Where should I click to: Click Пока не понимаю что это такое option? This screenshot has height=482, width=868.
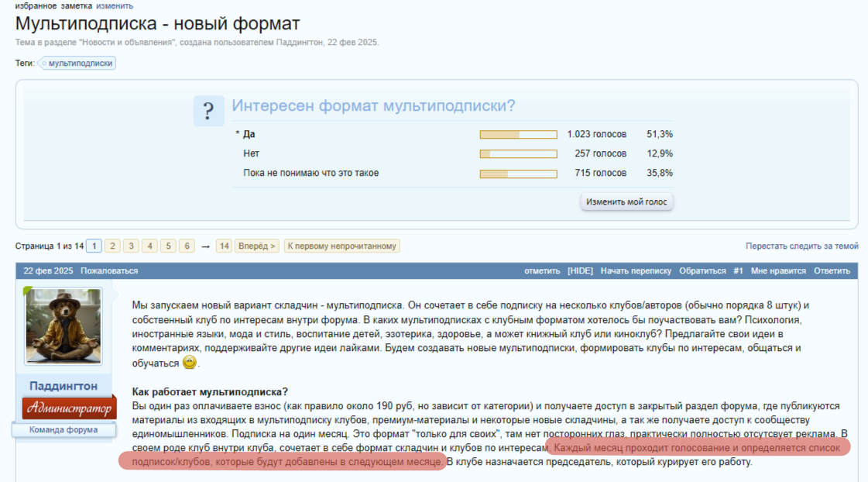[310, 173]
